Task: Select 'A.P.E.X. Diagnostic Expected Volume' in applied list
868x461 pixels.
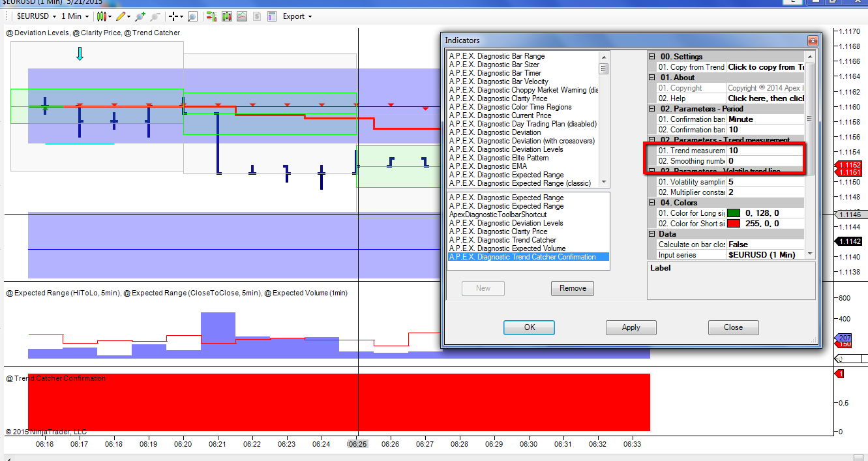Action: pos(507,248)
